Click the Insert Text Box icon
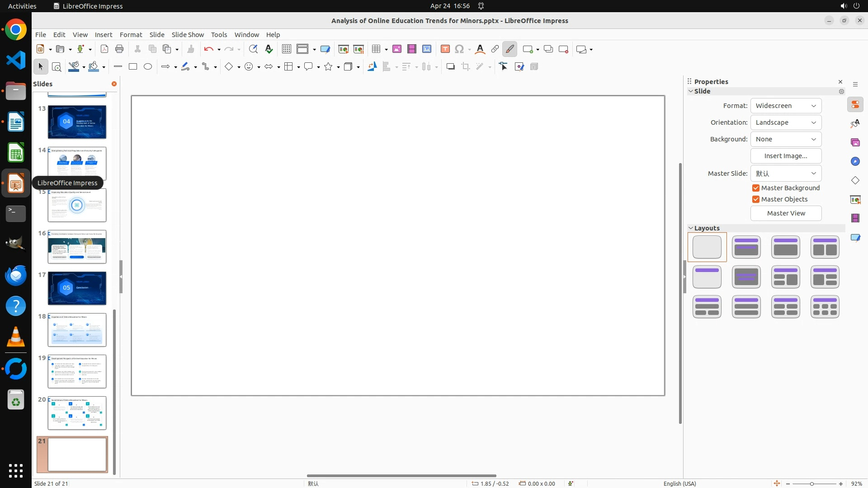 click(x=445, y=49)
